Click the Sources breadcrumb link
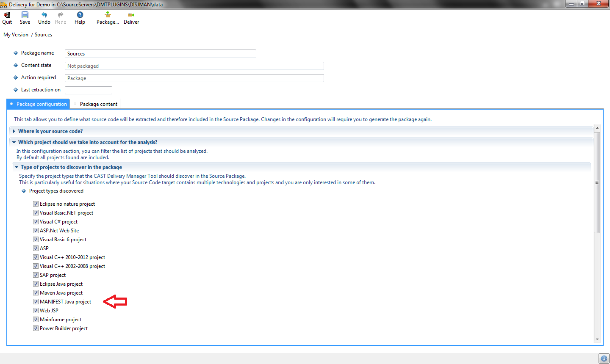Image resolution: width=610 pixels, height=364 pixels. (x=43, y=35)
